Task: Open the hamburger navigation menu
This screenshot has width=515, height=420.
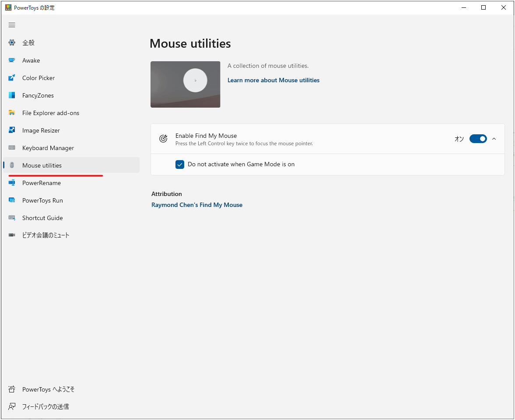Action: [12, 25]
